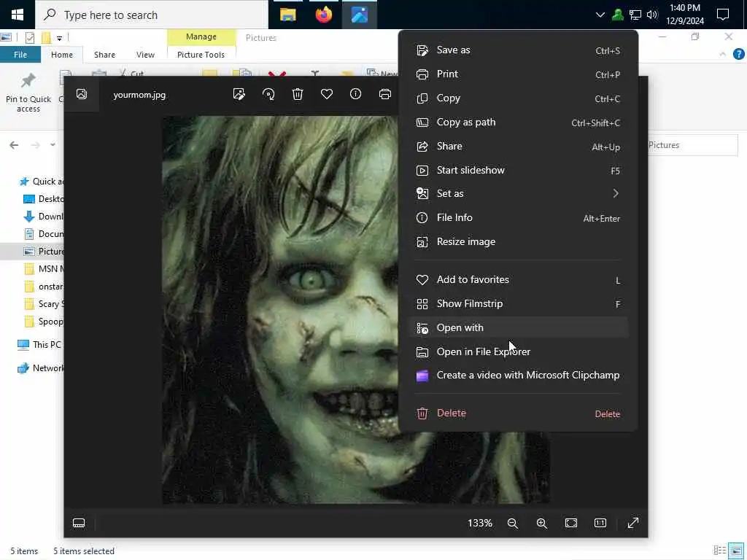Choose Create a video with Microsoft Clipchamp

(519, 376)
